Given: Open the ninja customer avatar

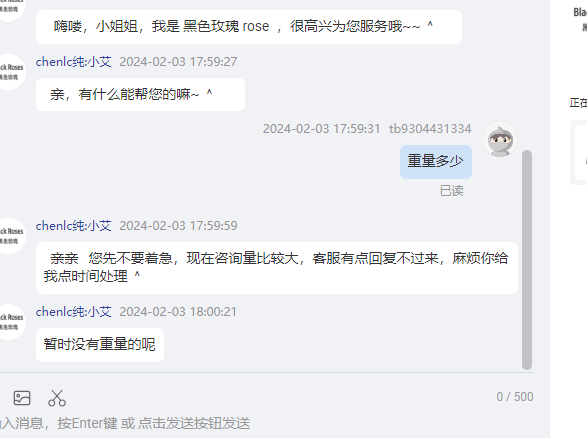Looking at the screenshot, I should point(500,139).
